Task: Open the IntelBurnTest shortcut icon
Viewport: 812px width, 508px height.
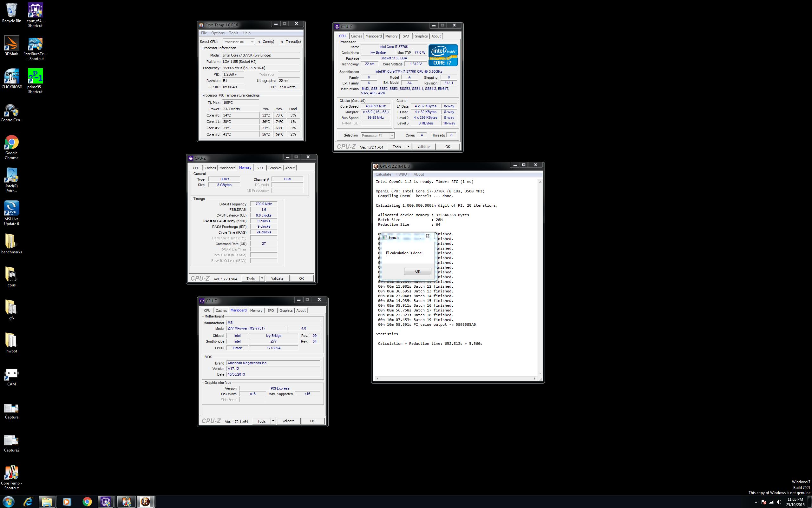Action: 35,49
